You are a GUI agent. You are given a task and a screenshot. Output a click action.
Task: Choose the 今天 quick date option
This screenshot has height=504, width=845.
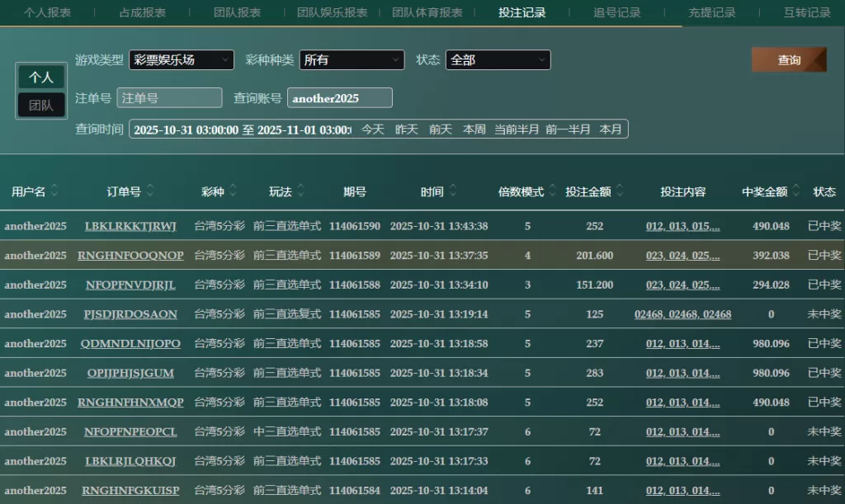point(373,130)
